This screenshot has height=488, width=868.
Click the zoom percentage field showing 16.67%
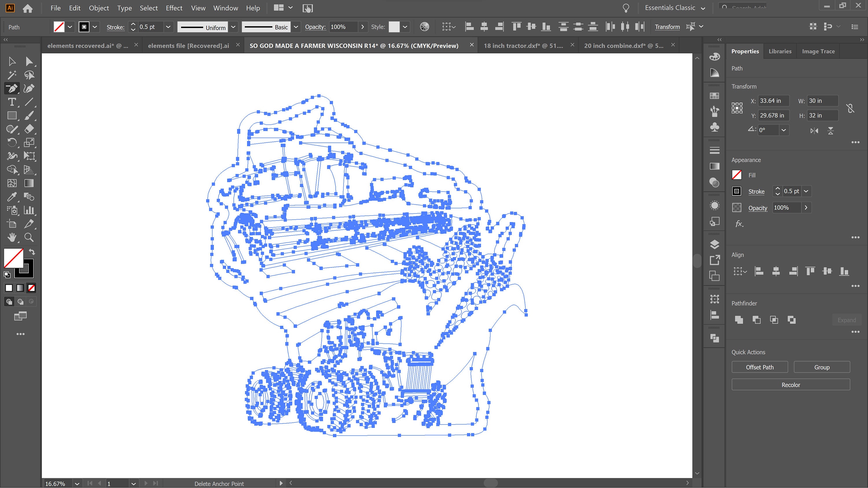click(56, 483)
